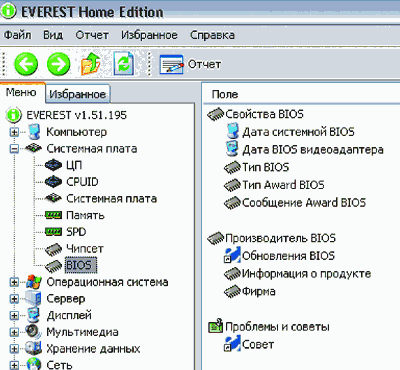Select the BIOS tree item
Viewport: 400px width, 370px height.
[80, 265]
